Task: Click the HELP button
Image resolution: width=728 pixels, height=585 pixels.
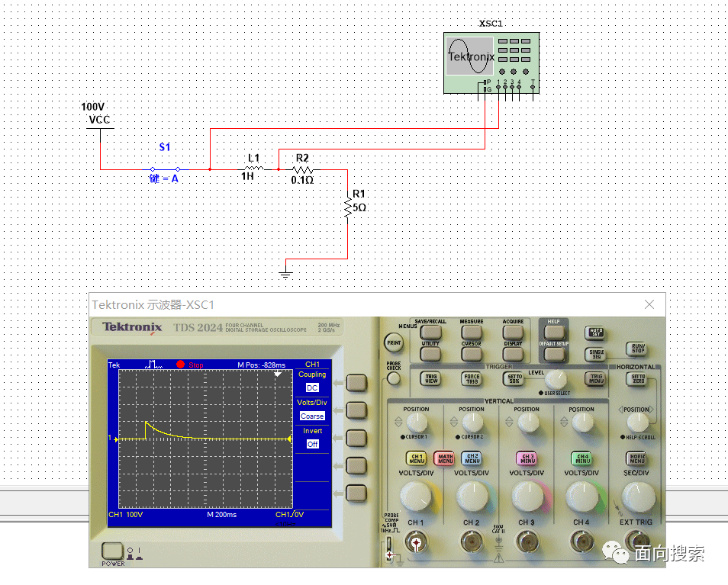Action: 554,332
